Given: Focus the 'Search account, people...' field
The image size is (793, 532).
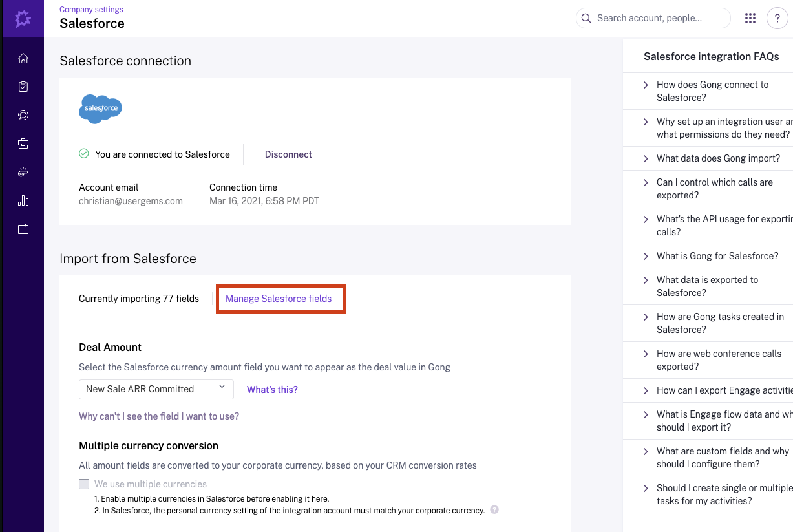Looking at the screenshot, I should coord(653,18).
